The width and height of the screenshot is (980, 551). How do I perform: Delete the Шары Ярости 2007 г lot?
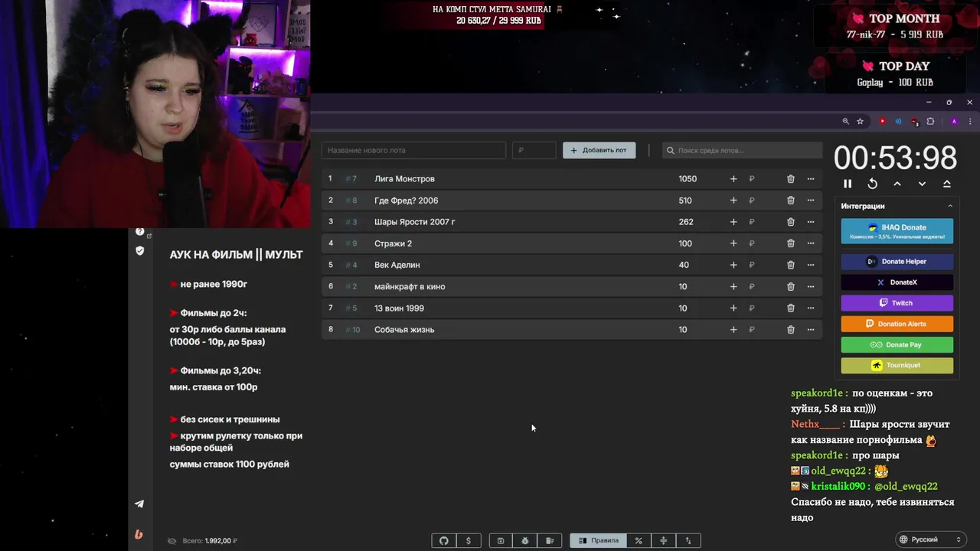point(791,222)
